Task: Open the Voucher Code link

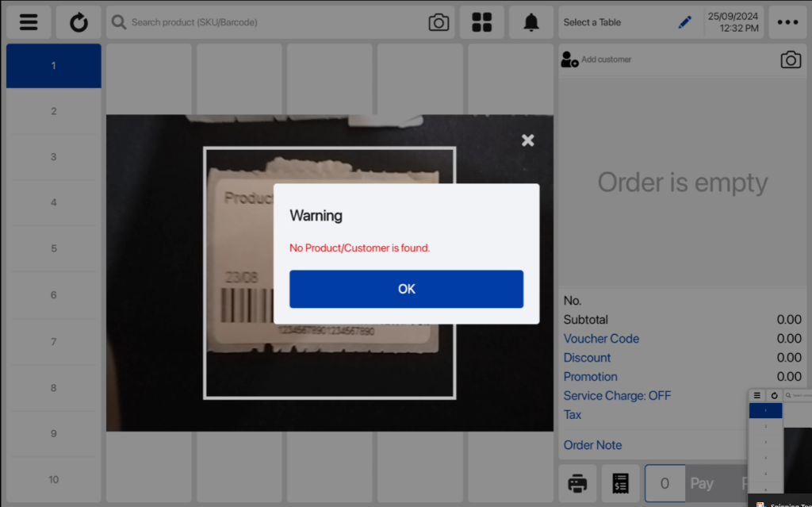Action: (601, 339)
